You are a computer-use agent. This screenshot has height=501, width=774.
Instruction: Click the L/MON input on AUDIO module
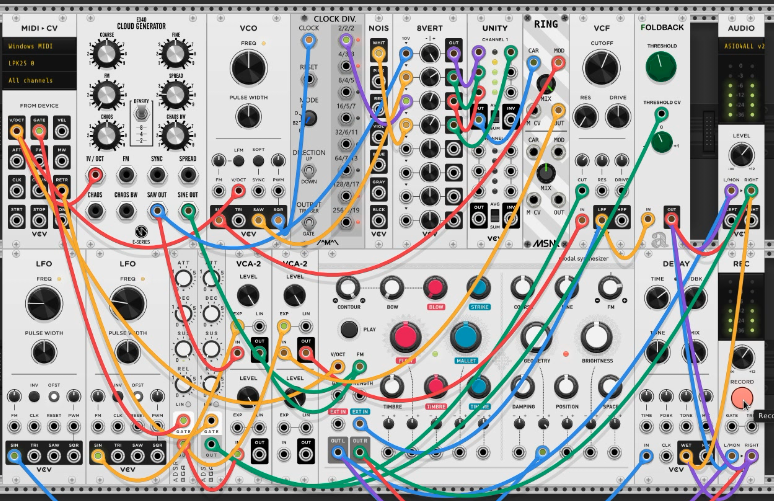731,191
